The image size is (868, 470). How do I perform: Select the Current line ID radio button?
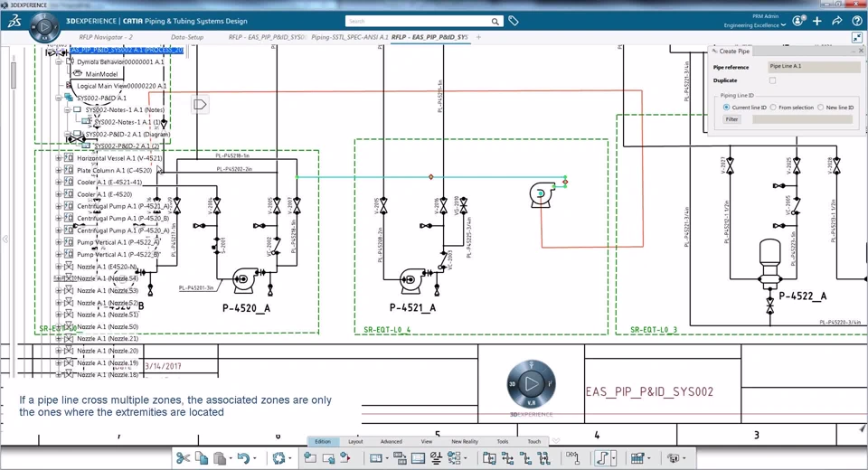click(x=726, y=108)
